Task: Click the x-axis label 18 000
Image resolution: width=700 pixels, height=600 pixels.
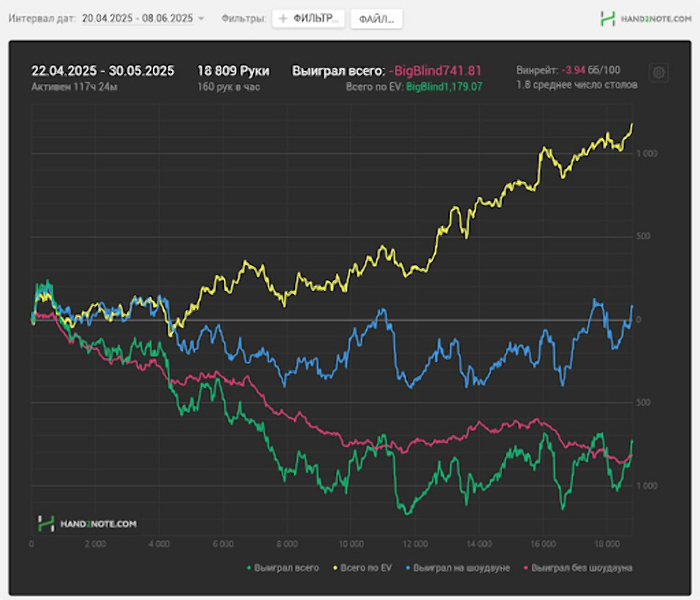Action: 607,544
